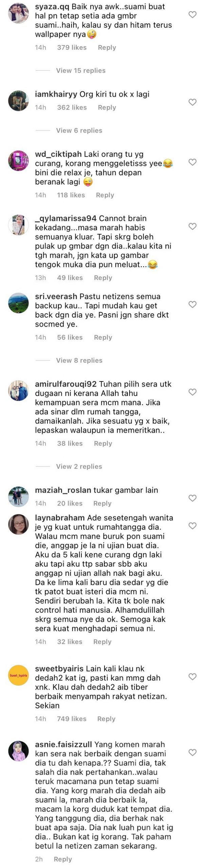Toggle like on laynabraham's comment

pos(192,526)
